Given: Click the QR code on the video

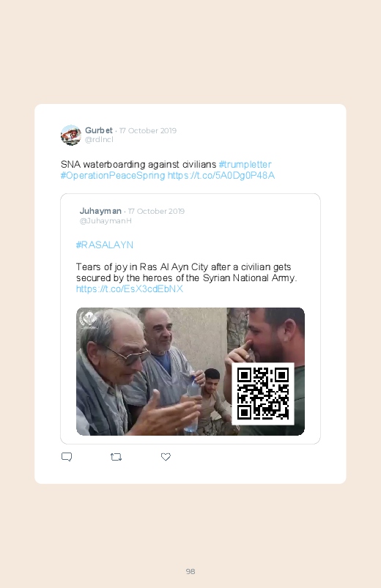Looking at the screenshot, I should click(x=263, y=393).
